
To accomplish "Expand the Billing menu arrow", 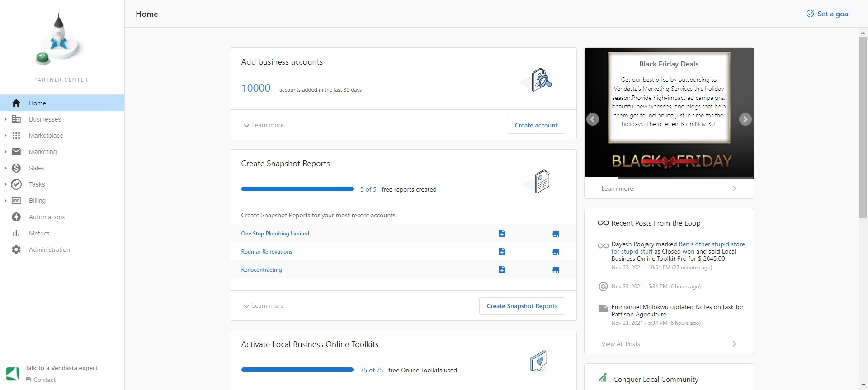I will click(x=5, y=201).
